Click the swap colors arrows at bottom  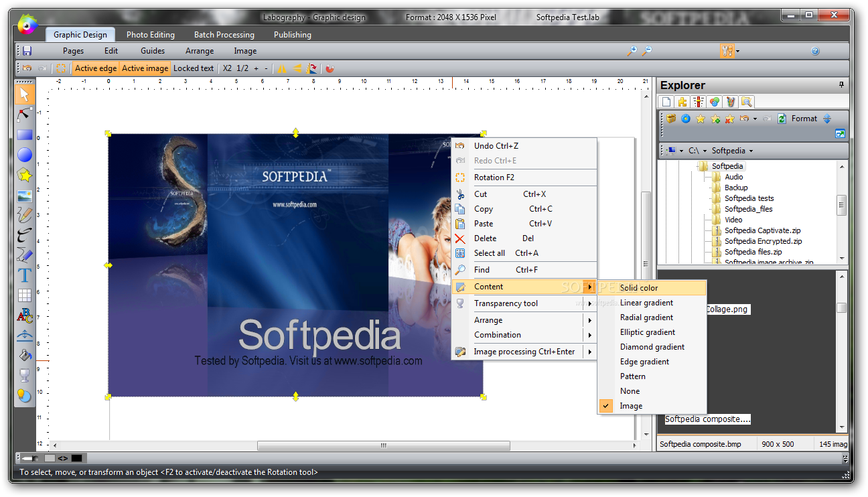click(x=63, y=458)
